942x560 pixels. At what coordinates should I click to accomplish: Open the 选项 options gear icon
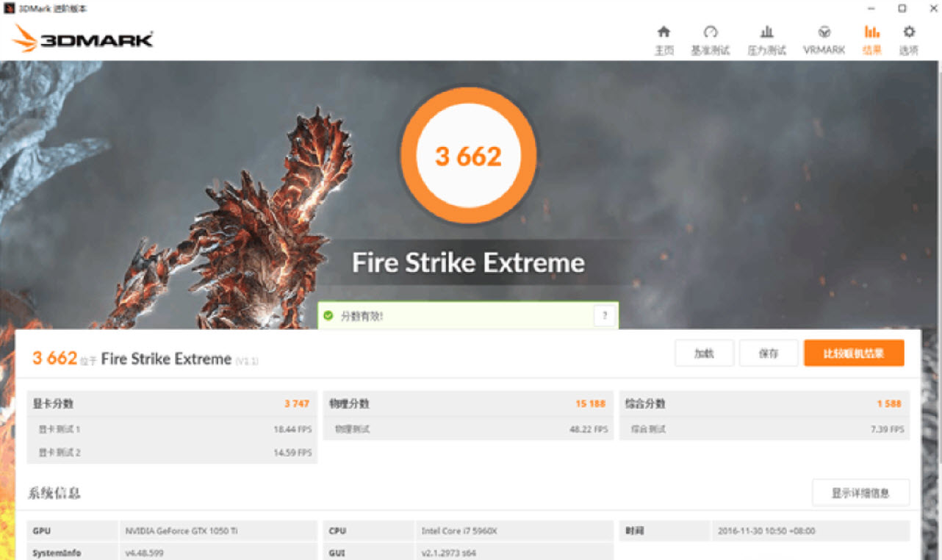pyautogui.click(x=909, y=32)
